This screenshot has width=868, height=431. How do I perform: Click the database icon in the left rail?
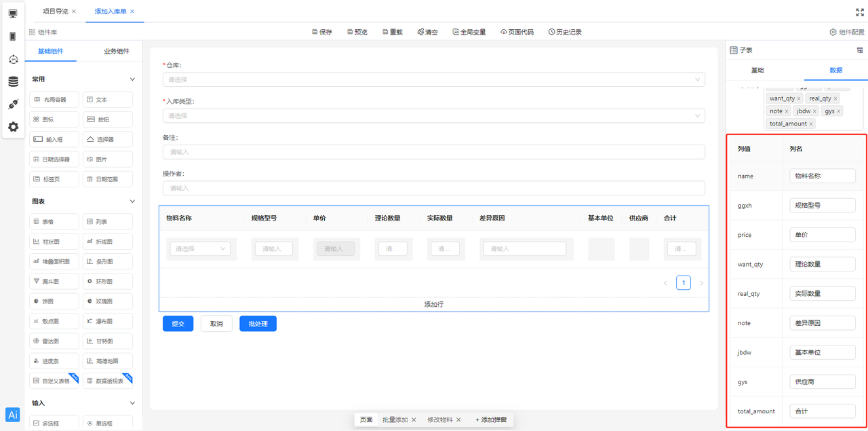pos(12,81)
